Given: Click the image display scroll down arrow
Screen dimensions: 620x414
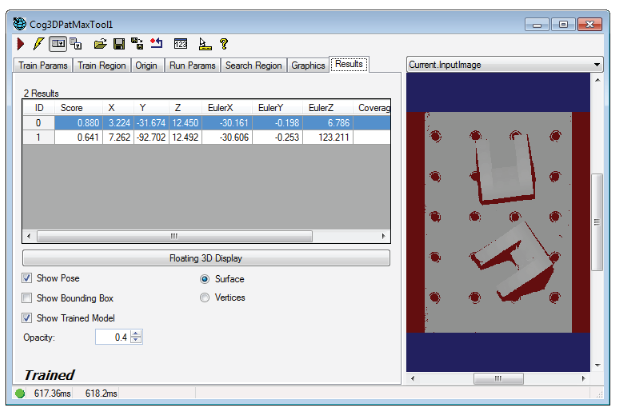Looking at the screenshot, I should pos(597,365).
